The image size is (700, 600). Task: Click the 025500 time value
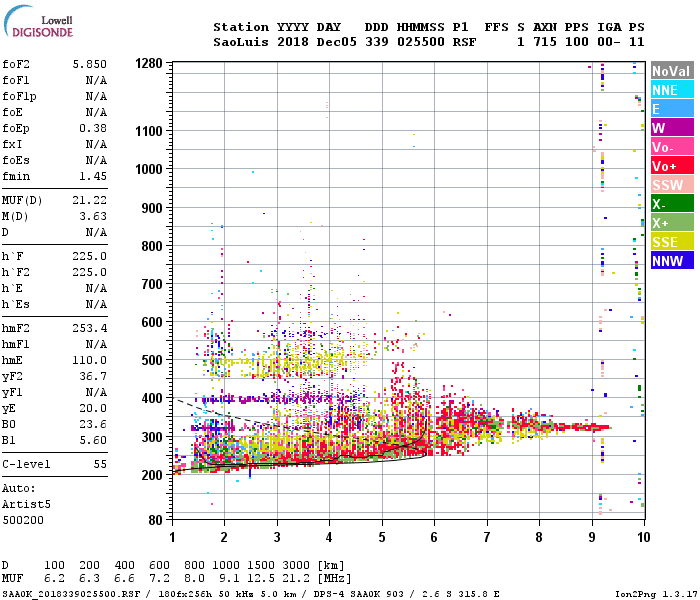[x=421, y=42]
